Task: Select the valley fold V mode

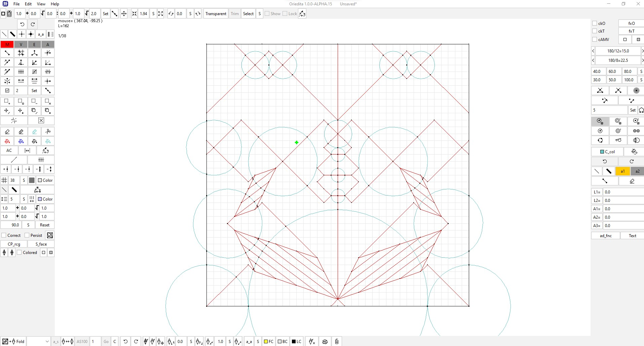Action: coord(21,44)
